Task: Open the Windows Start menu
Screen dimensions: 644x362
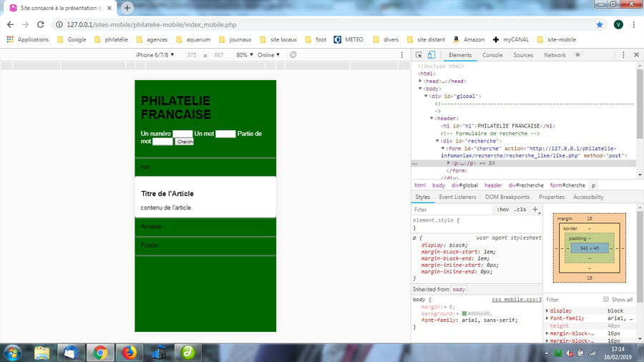Action: (13, 353)
